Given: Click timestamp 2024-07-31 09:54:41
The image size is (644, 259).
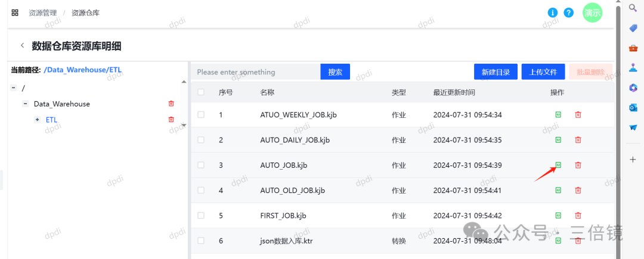Looking at the screenshot, I should coord(467,190).
